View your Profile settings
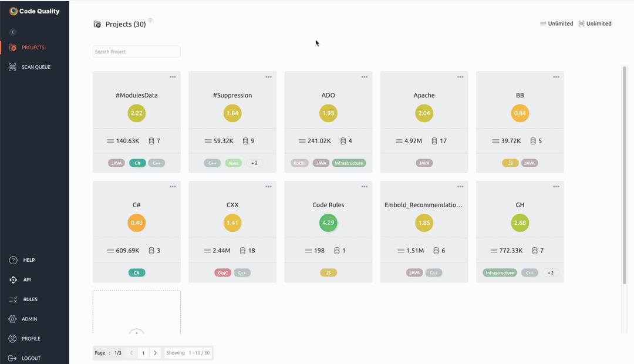Viewport: 634px width, 364px height. tap(12, 338)
